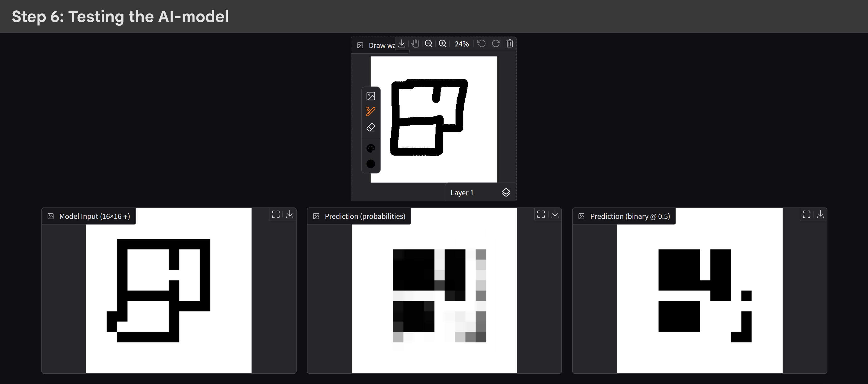Viewport: 868px width, 384px height.
Task: Select Layer 1 label
Action: click(462, 193)
